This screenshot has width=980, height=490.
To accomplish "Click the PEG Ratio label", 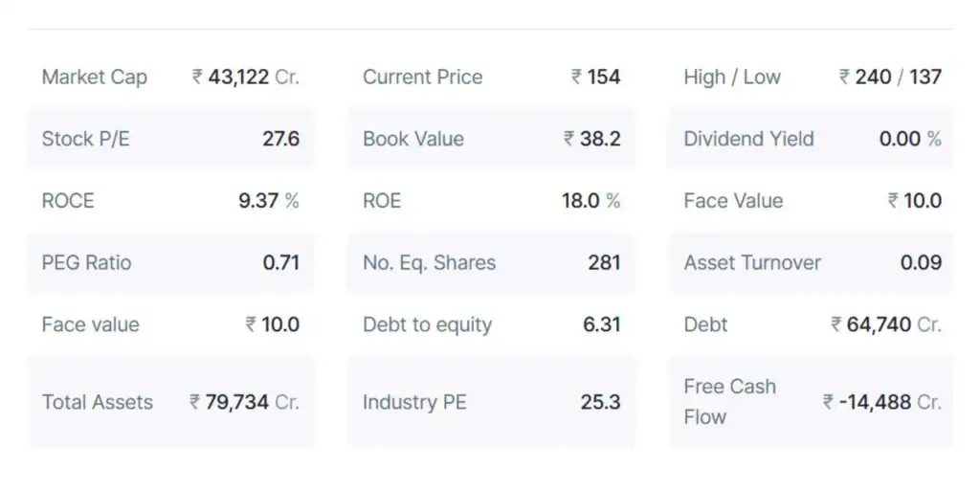I will click(x=86, y=263).
